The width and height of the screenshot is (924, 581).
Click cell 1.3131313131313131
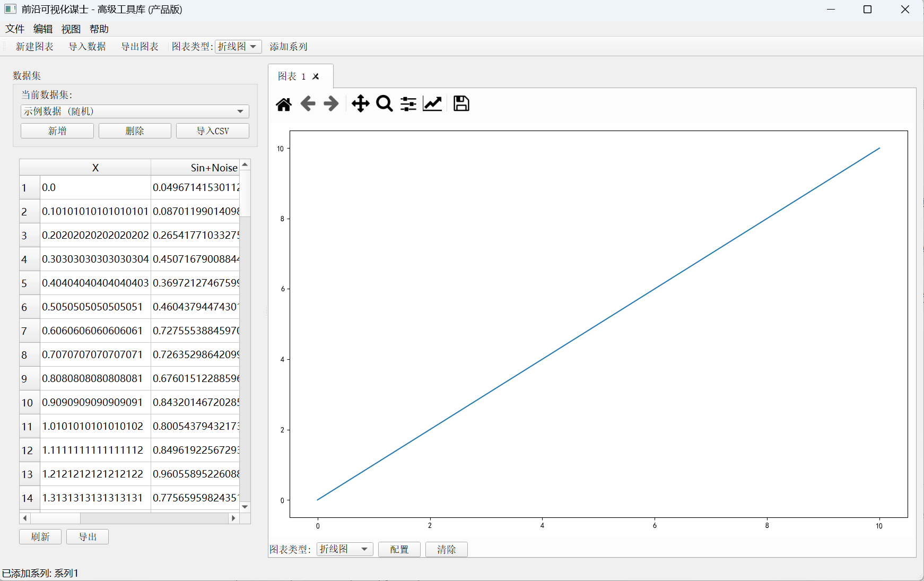click(x=95, y=498)
